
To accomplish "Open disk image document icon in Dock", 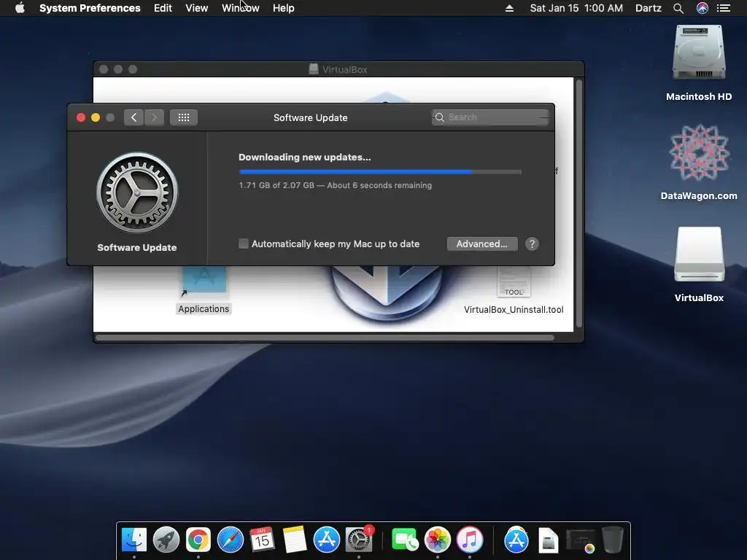I will point(548,540).
